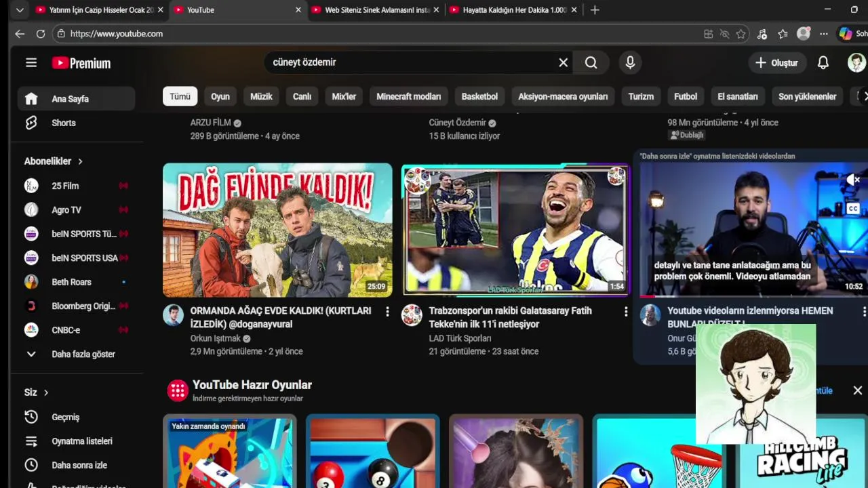Viewport: 868px width, 488px height.
Task: Switch to Hayatta Kaldığın Her Dakika tab
Action: [513, 10]
